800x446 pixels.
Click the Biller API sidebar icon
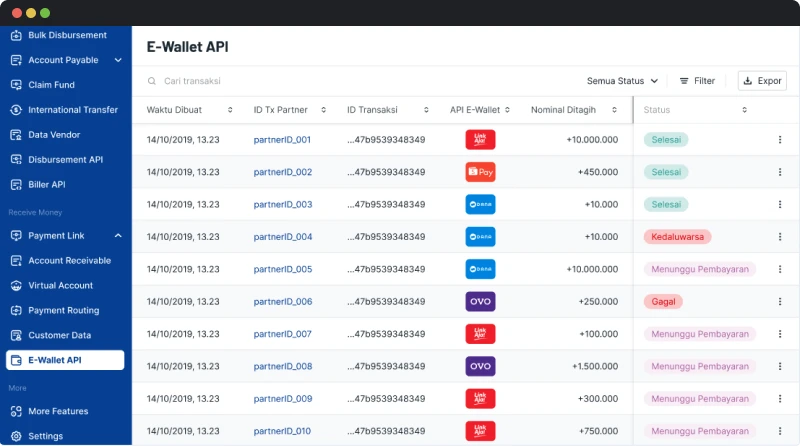(16, 185)
